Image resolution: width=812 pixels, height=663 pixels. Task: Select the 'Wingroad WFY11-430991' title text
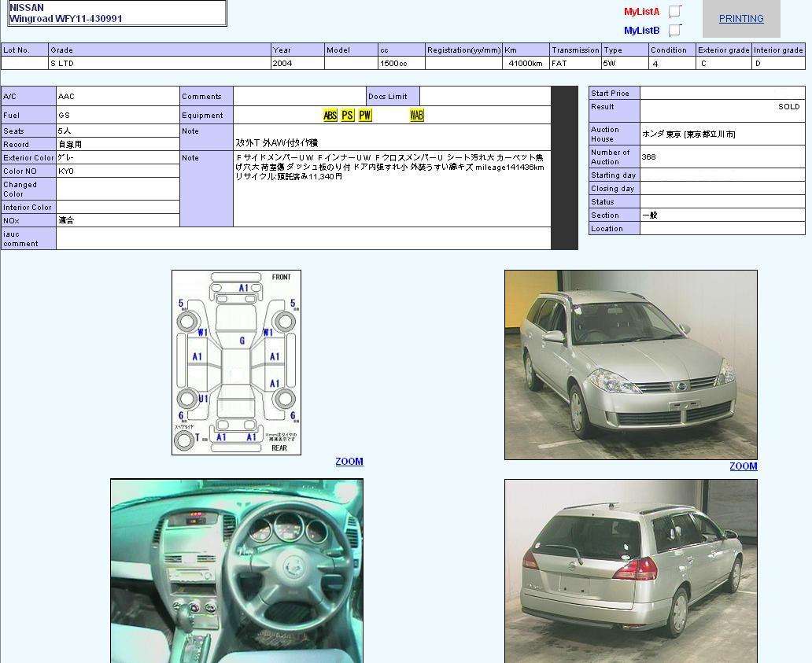66,19
